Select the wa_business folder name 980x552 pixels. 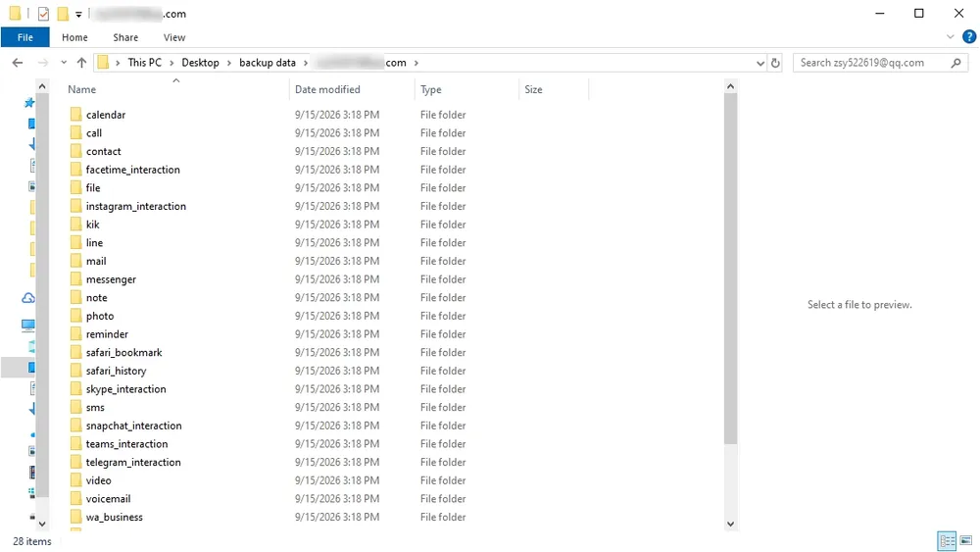pos(115,517)
